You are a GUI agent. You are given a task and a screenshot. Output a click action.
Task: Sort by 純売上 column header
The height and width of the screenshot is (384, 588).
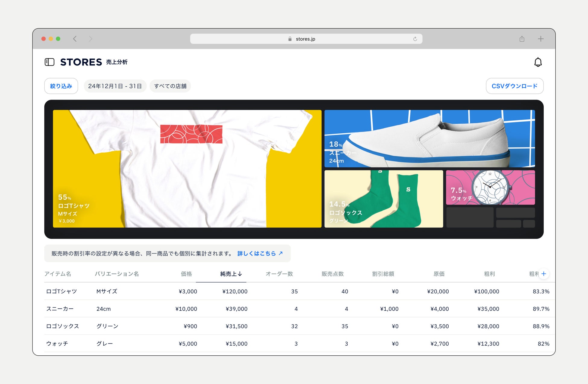pyautogui.click(x=231, y=274)
